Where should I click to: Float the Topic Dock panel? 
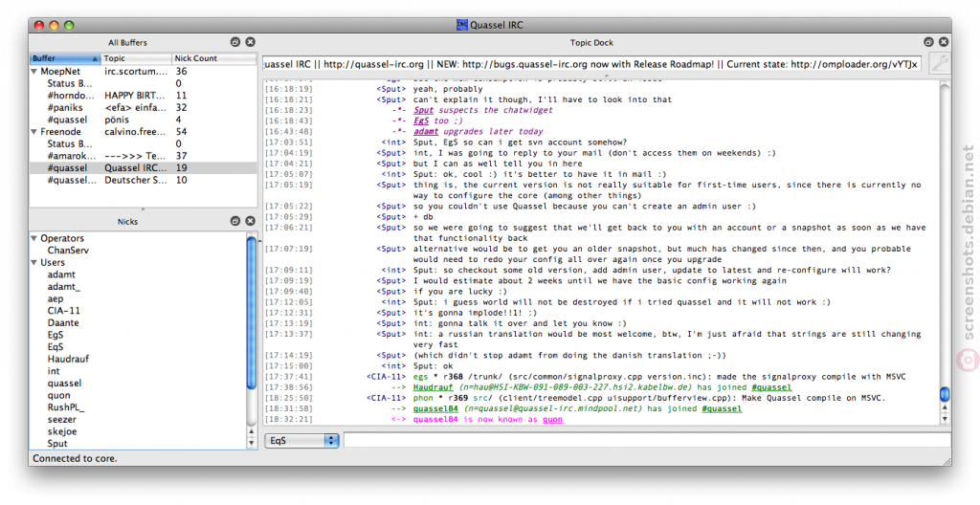(928, 42)
